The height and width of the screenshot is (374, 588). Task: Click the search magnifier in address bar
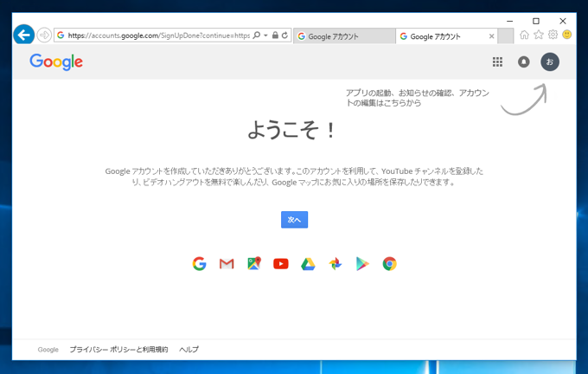tap(257, 35)
